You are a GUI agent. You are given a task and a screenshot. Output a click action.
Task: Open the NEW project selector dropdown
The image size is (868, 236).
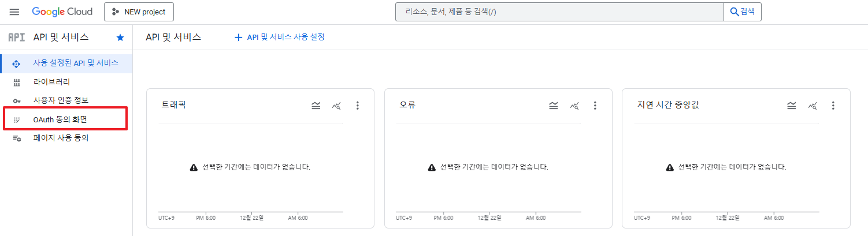[139, 12]
